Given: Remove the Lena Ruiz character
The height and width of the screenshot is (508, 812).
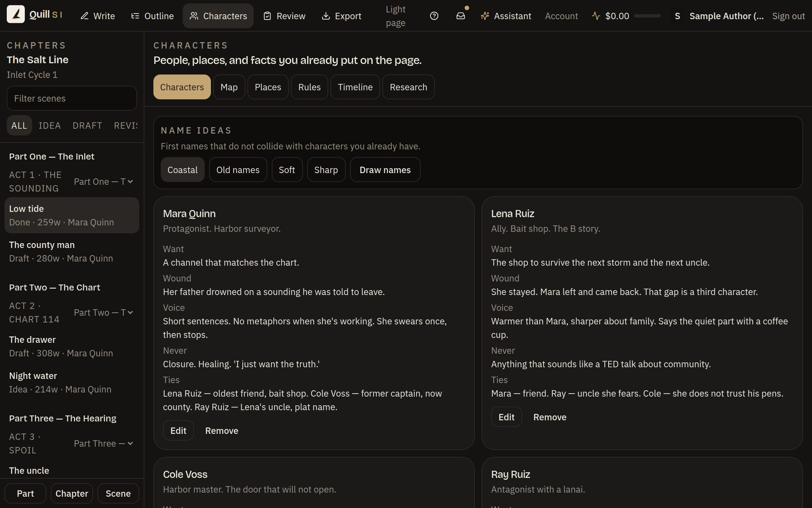Looking at the screenshot, I should [x=550, y=417].
